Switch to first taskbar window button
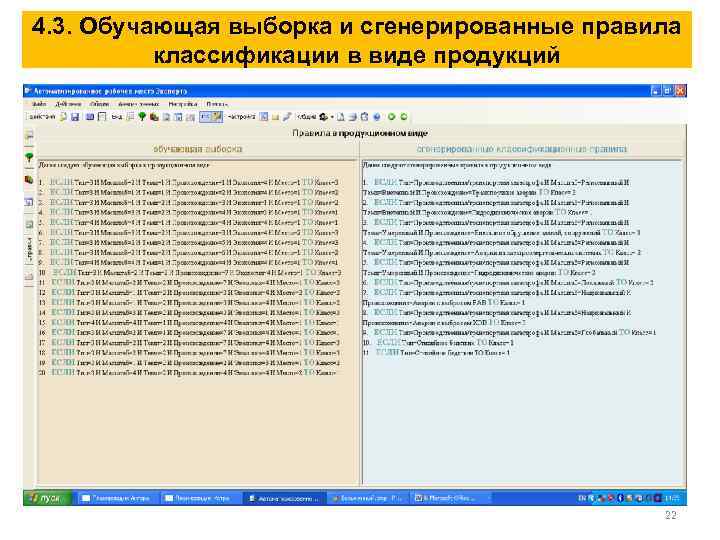Image resolution: width=720 pixels, height=540 pixels. point(117,498)
